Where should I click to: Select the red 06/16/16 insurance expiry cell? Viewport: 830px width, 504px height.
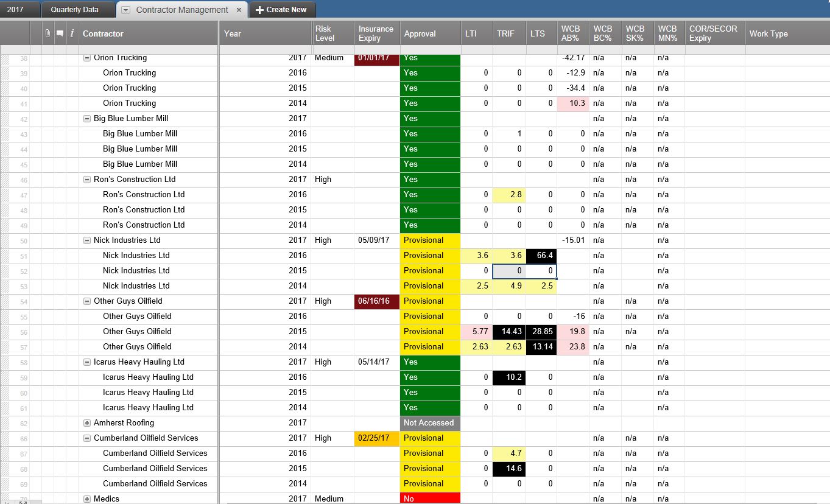(x=376, y=301)
